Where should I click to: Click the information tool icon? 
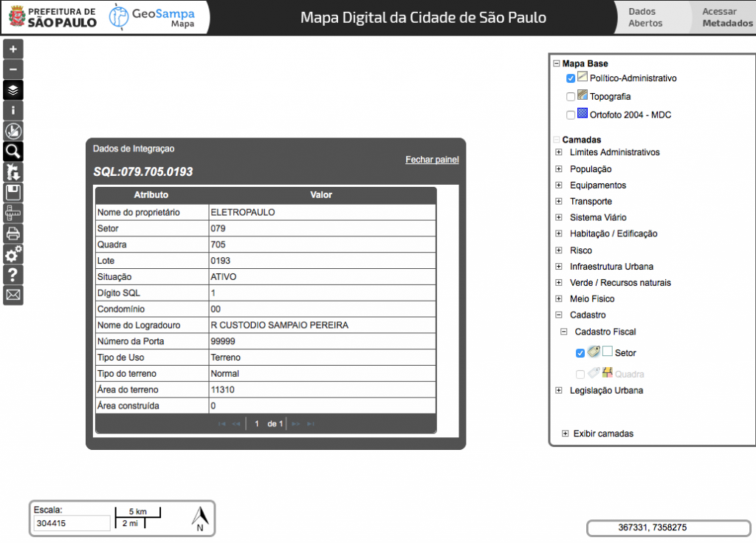pyautogui.click(x=13, y=110)
